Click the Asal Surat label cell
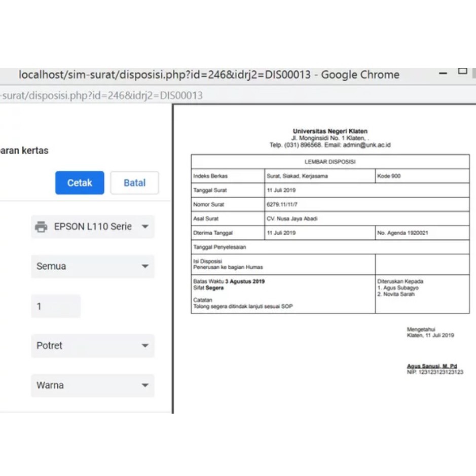The image size is (476, 476). 228,218
